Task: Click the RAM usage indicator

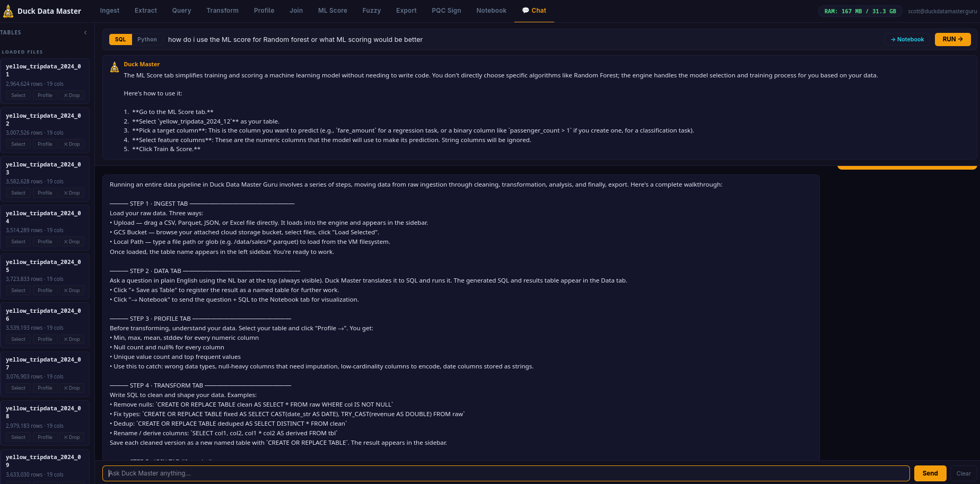Action: [860, 11]
